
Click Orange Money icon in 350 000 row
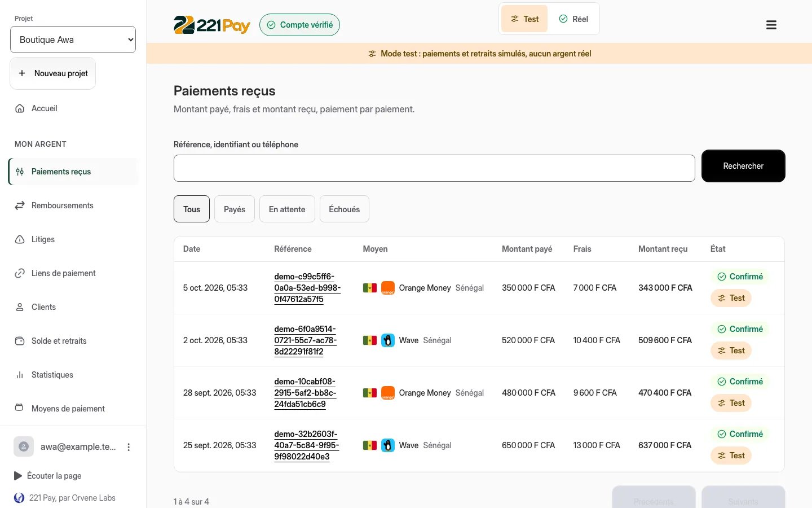(x=388, y=288)
